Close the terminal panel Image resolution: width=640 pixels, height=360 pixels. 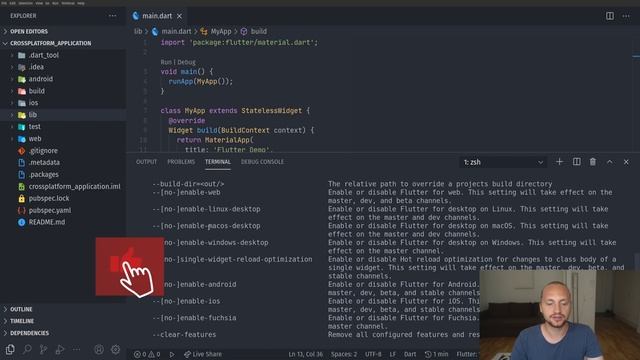pos(626,162)
